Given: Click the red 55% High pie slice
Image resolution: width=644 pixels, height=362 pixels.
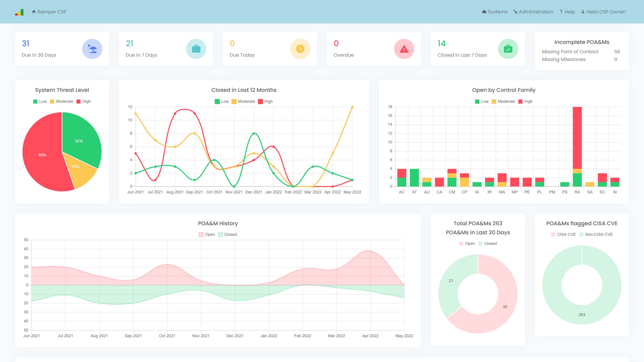Looking at the screenshot, I should click(x=42, y=155).
